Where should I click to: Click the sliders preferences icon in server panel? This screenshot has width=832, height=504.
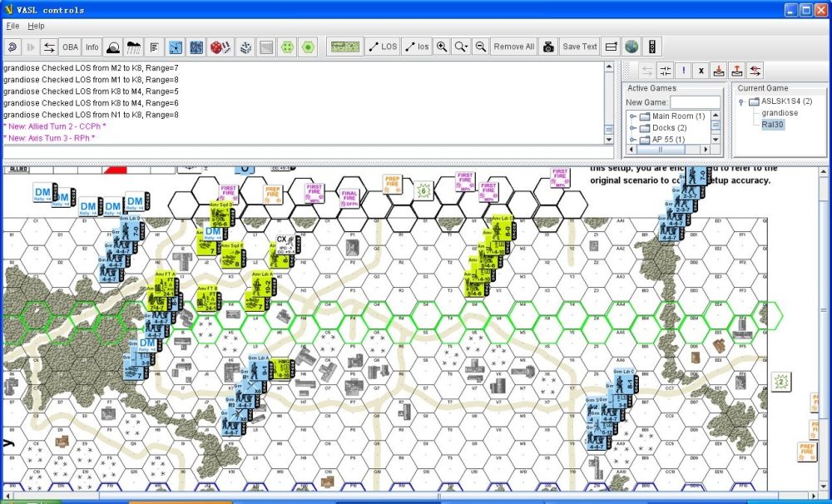point(665,71)
